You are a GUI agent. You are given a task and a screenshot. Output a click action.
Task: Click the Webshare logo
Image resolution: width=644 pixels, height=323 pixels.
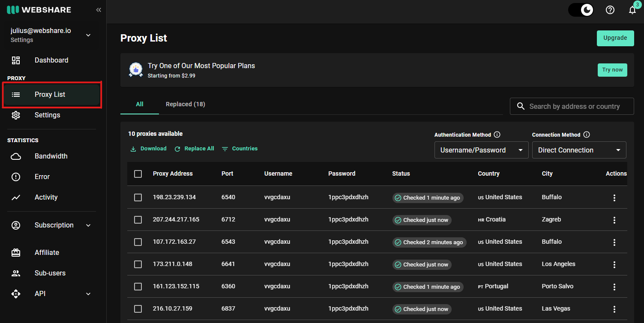[39, 9]
